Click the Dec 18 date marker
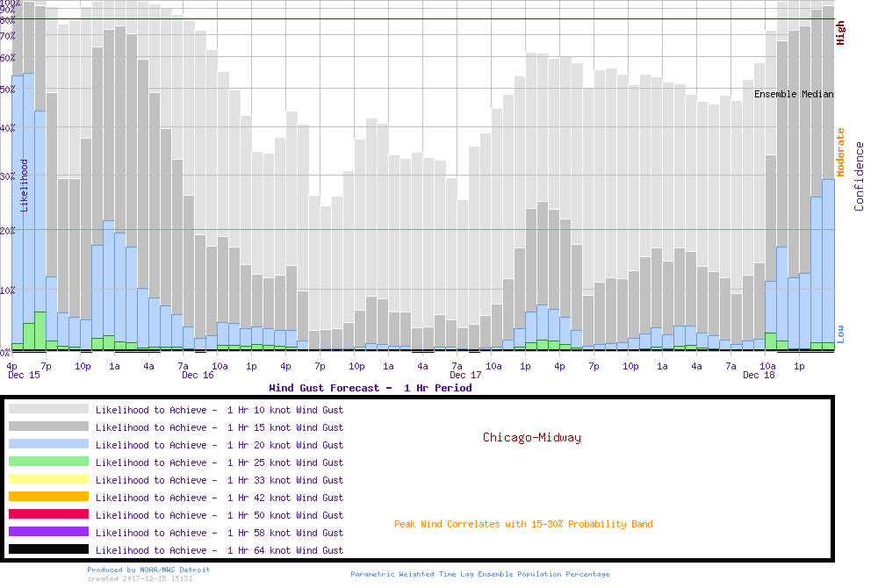The image size is (878, 588). click(759, 375)
